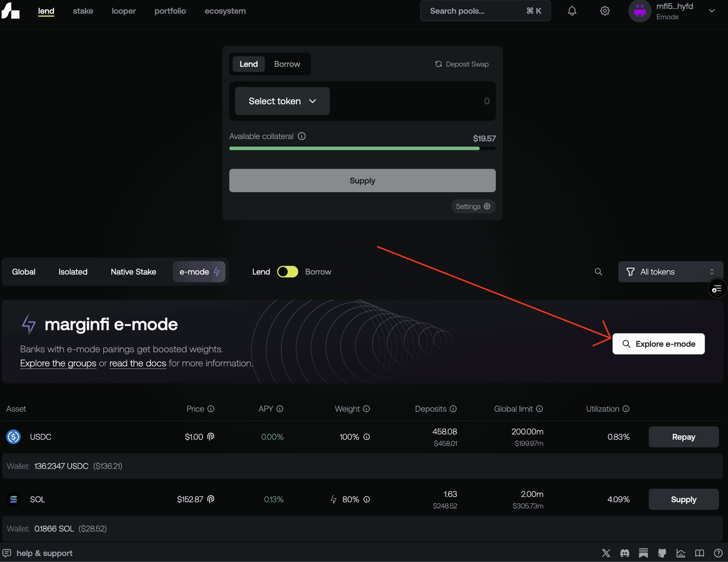Screen dimensions: 728x562
Task: Click Repay on the USDC row
Action: (684, 437)
